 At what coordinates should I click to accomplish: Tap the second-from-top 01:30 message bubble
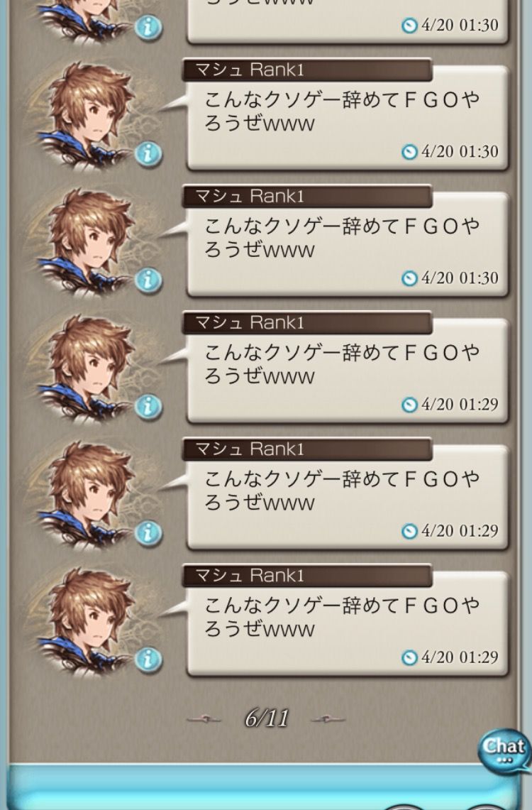[x=348, y=118]
